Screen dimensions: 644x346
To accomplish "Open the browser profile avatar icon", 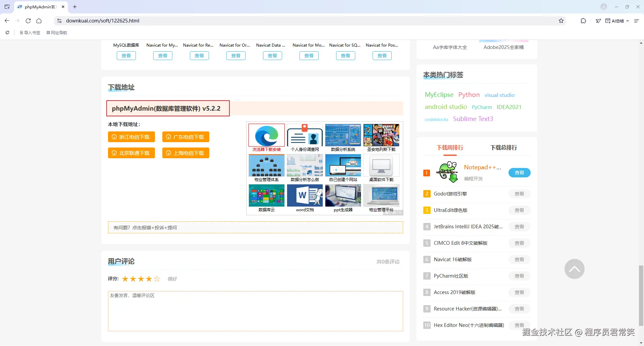I will point(604,7).
